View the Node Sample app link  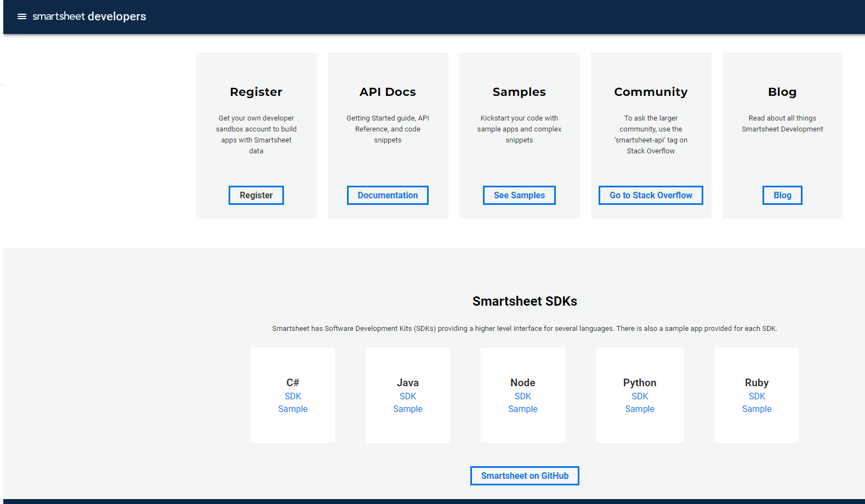coord(523,409)
